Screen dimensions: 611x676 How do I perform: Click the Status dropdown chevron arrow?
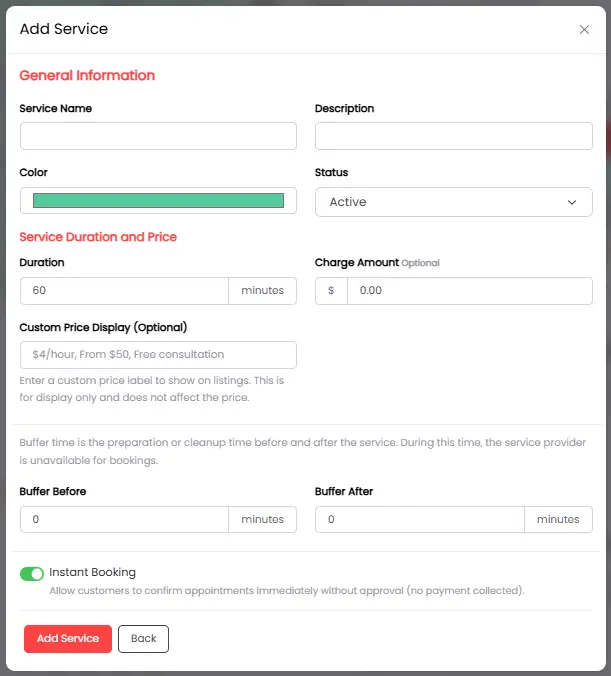point(572,202)
